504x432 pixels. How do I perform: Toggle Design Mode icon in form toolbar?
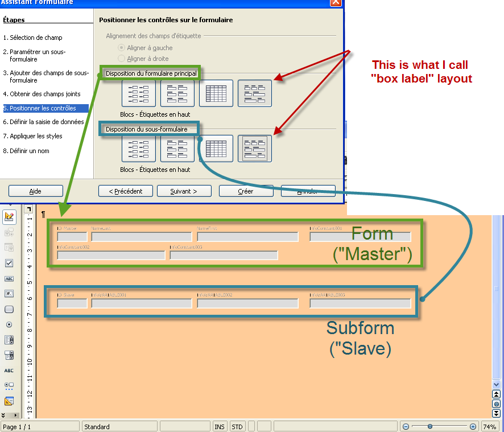9,216
